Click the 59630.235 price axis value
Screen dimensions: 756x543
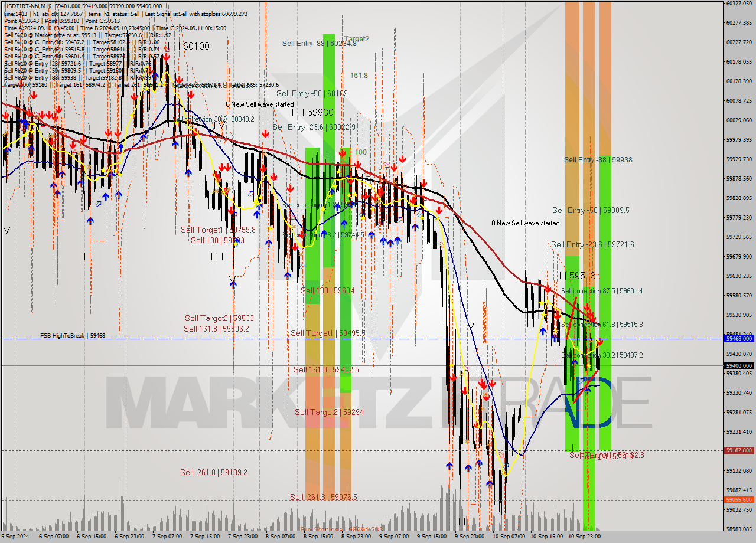738,276
